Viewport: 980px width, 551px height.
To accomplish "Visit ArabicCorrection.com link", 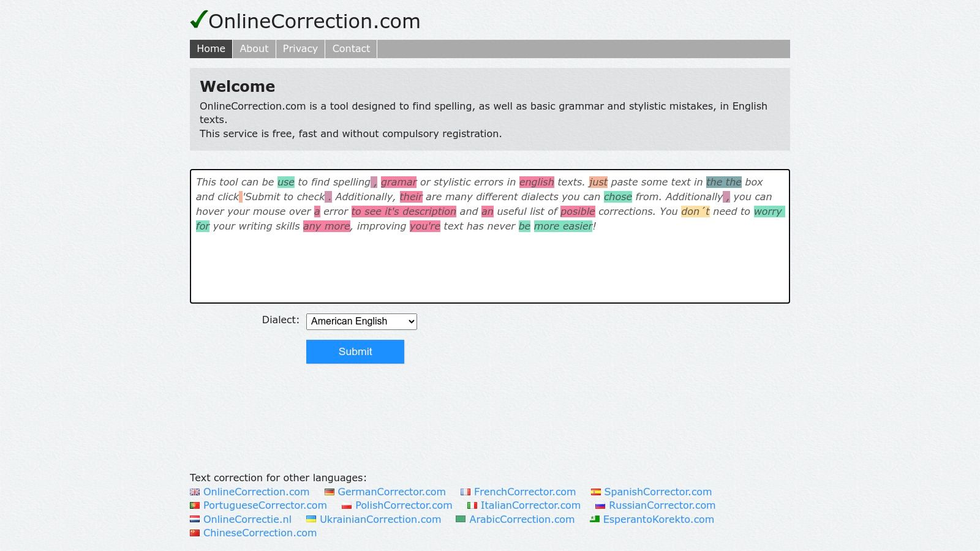I will tap(522, 519).
